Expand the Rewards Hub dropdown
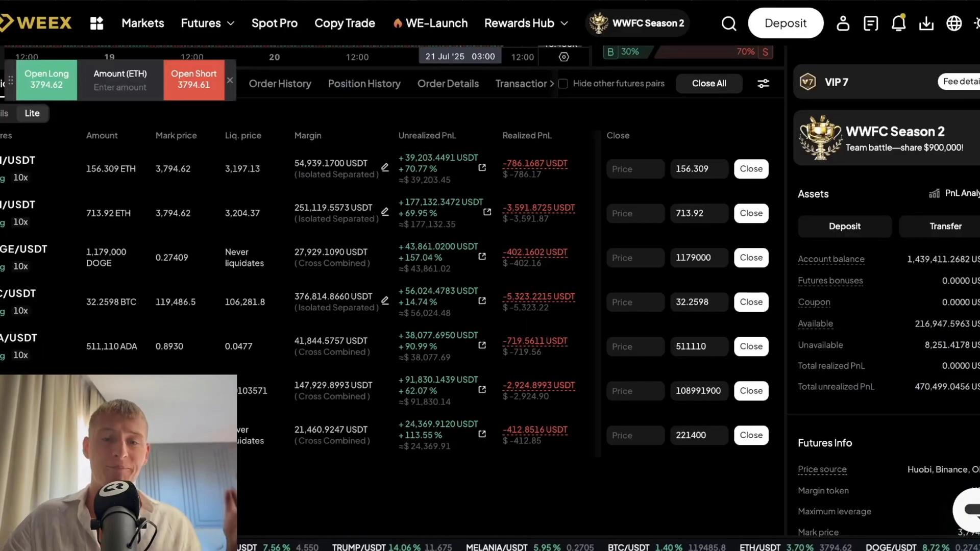 (526, 23)
